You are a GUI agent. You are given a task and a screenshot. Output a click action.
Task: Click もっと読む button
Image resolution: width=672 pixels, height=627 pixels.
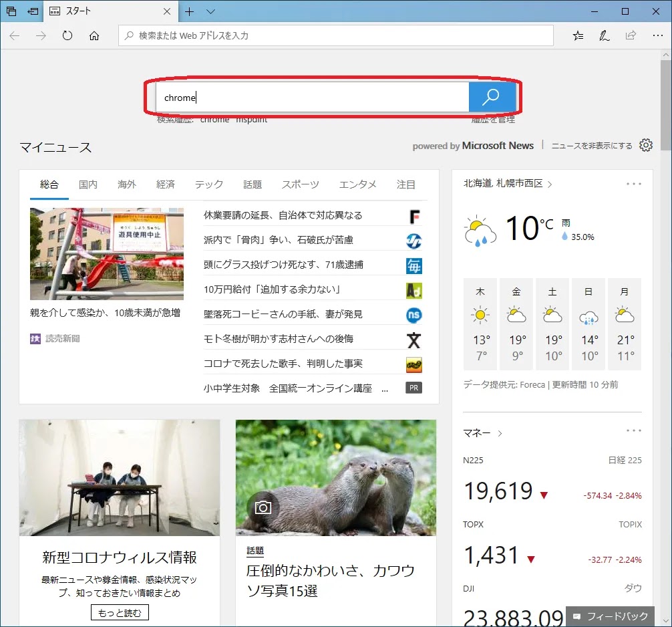point(120,612)
